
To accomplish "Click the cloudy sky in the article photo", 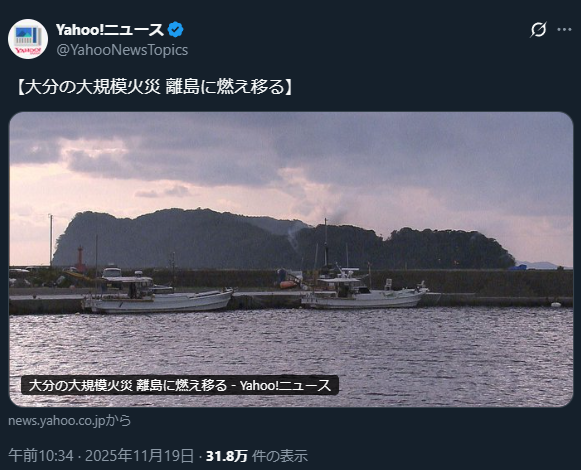I will tap(291, 159).
